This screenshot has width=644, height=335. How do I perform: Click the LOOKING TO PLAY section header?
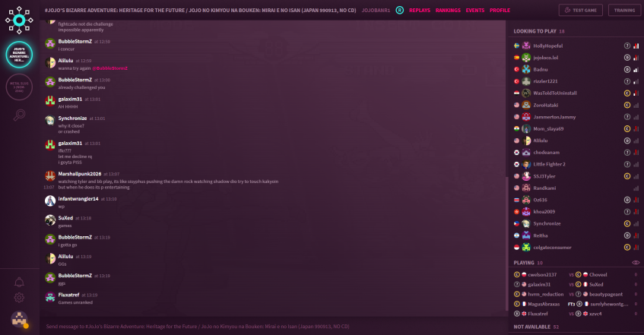coord(539,31)
